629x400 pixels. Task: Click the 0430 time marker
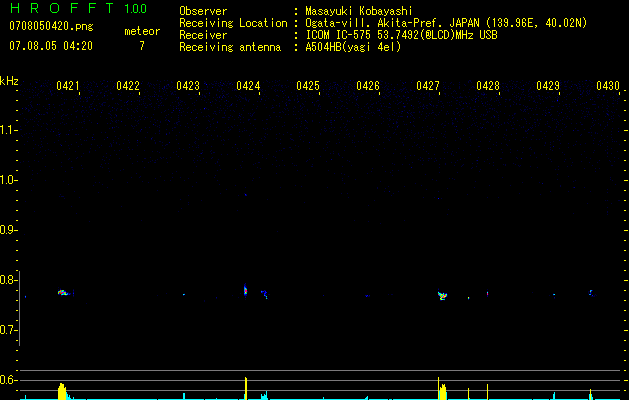coord(608,86)
